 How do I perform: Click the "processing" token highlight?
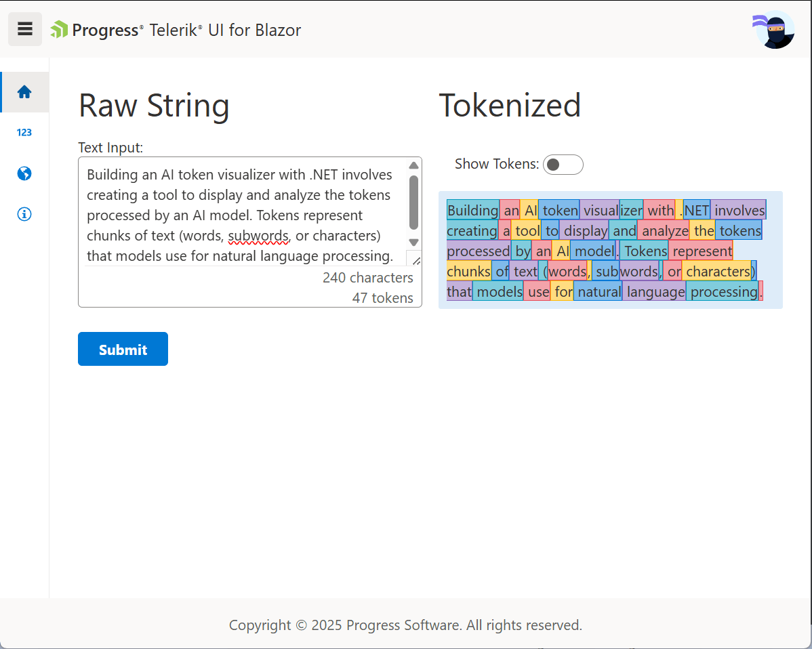point(724,292)
